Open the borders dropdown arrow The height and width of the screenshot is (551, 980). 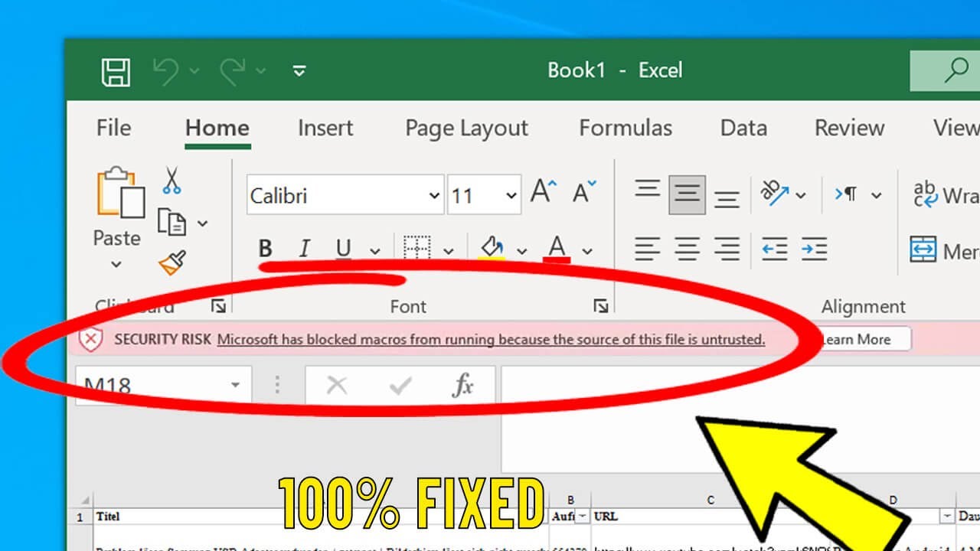pos(449,250)
